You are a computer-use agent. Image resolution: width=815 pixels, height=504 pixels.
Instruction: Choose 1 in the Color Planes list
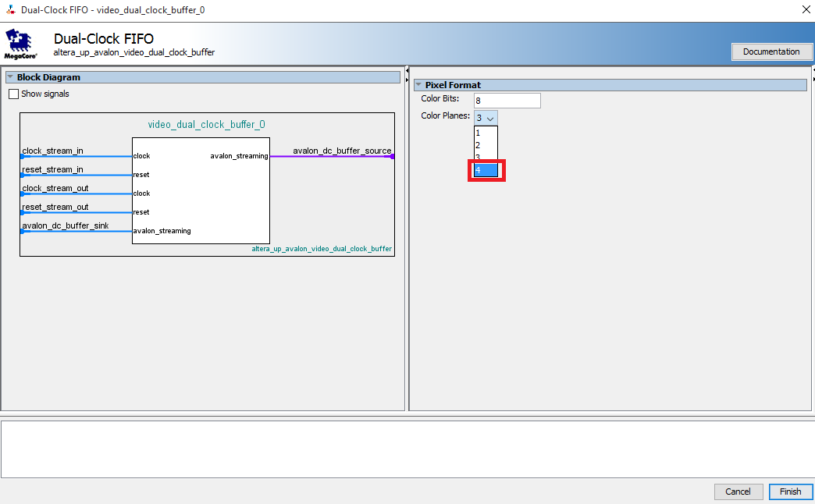coord(486,133)
